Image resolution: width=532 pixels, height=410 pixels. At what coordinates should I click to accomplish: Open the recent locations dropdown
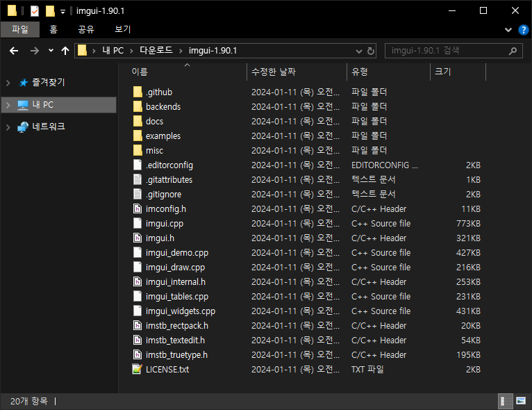point(51,51)
